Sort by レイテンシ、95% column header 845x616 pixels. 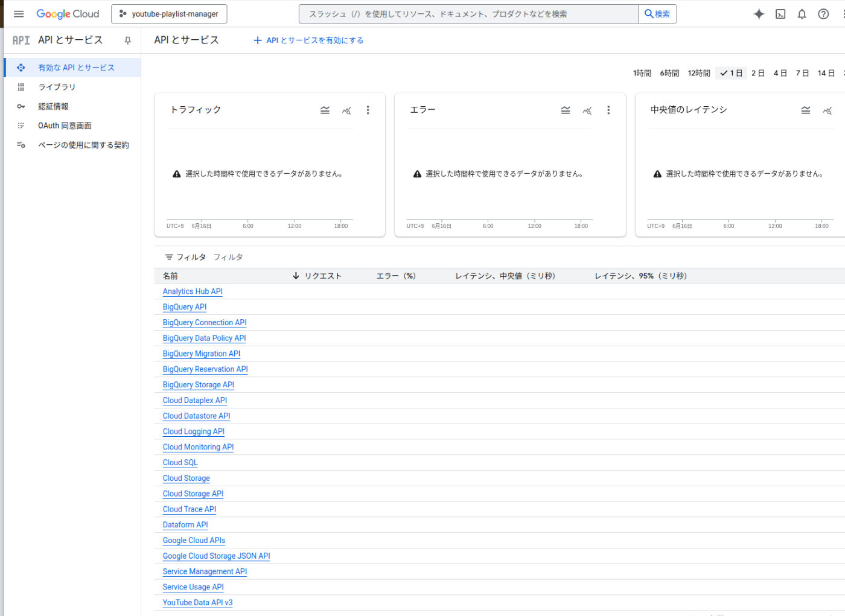[641, 276]
